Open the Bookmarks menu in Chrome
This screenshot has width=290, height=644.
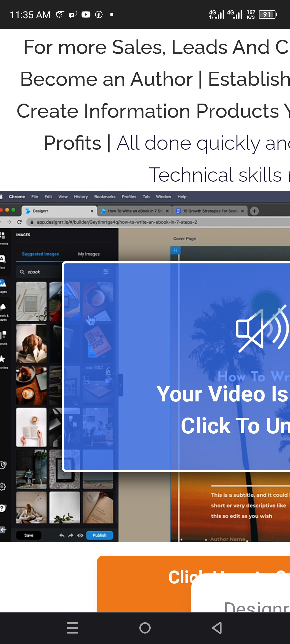pyautogui.click(x=105, y=197)
